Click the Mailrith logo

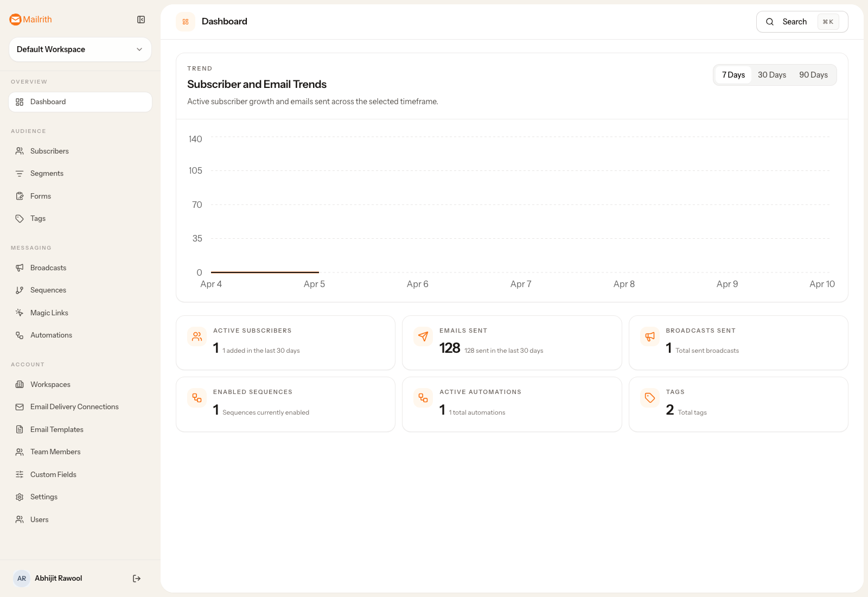(x=30, y=20)
